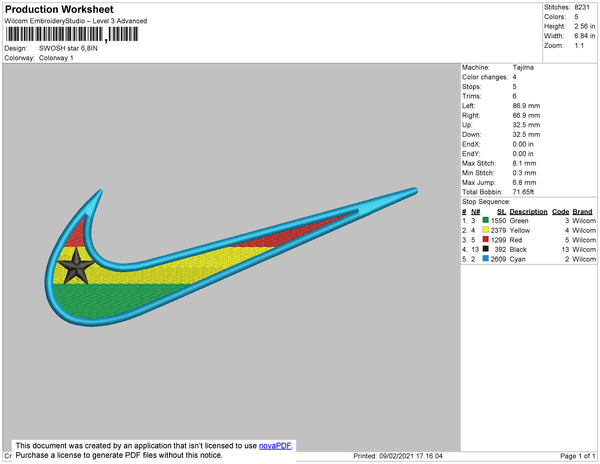Click the Red stitch count 1299
This screenshot has height=464, width=600.
pyautogui.click(x=498, y=240)
